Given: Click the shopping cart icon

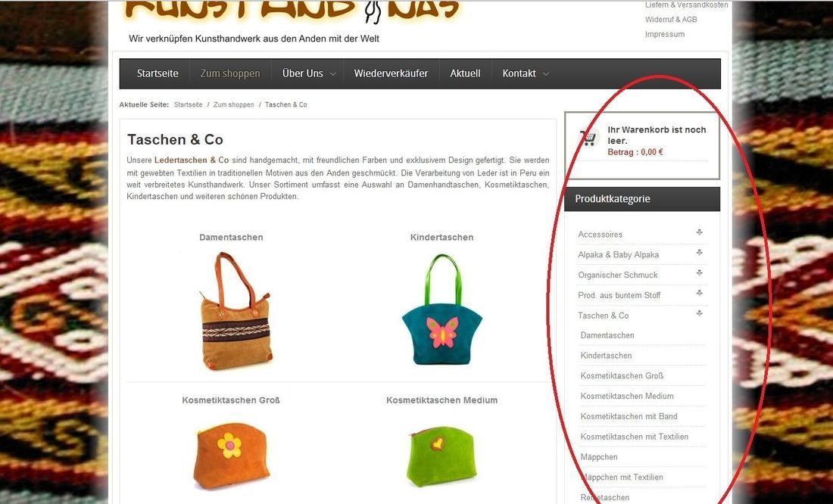Looking at the screenshot, I should pyautogui.click(x=588, y=138).
